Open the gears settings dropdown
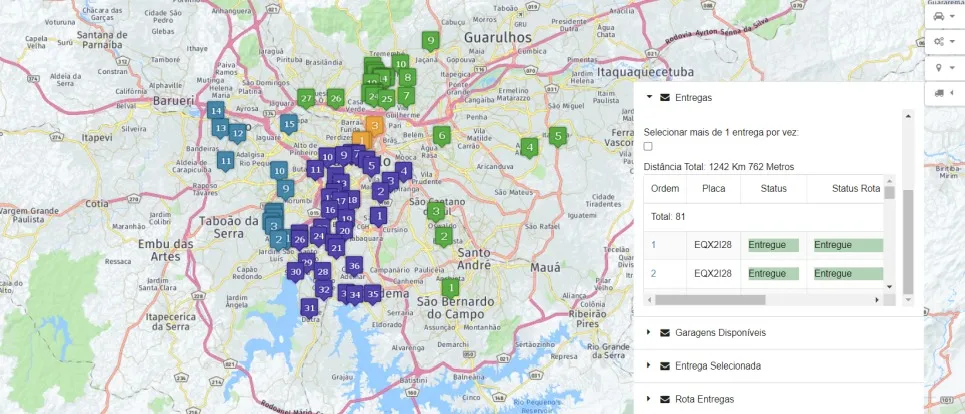The height and width of the screenshot is (414, 965). [x=943, y=42]
